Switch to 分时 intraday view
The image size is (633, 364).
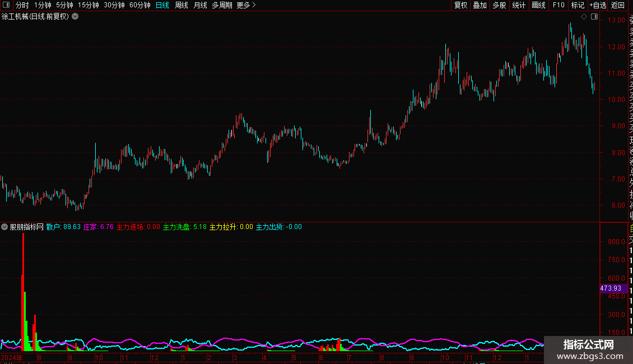(22, 5)
